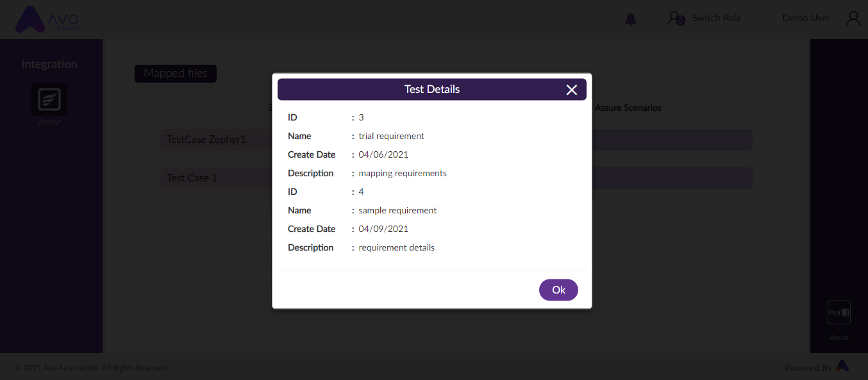Click the trial requirement name value
The image size is (868, 380).
click(392, 136)
